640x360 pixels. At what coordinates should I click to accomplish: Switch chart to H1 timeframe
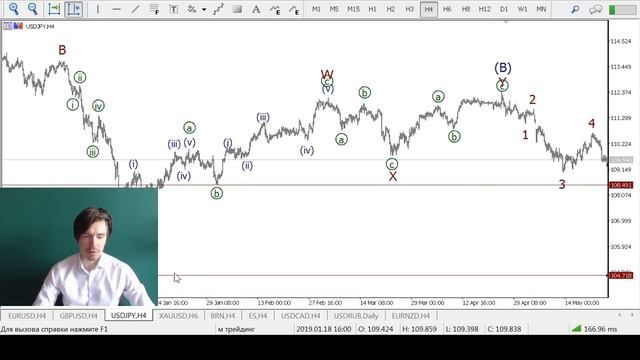tap(372, 9)
